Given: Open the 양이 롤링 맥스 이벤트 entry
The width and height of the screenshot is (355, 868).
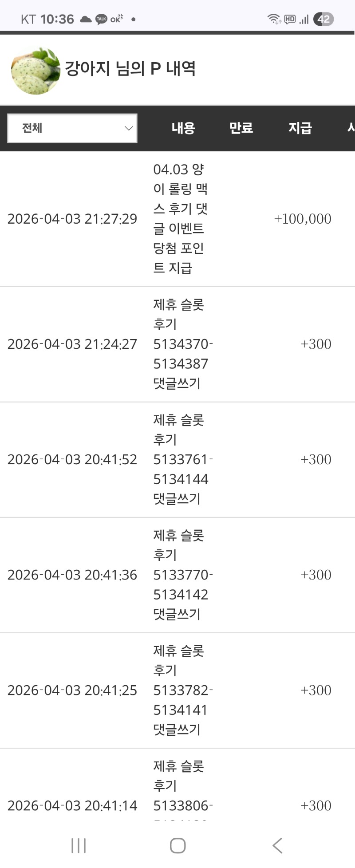Looking at the screenshot, I should (180, 218).
